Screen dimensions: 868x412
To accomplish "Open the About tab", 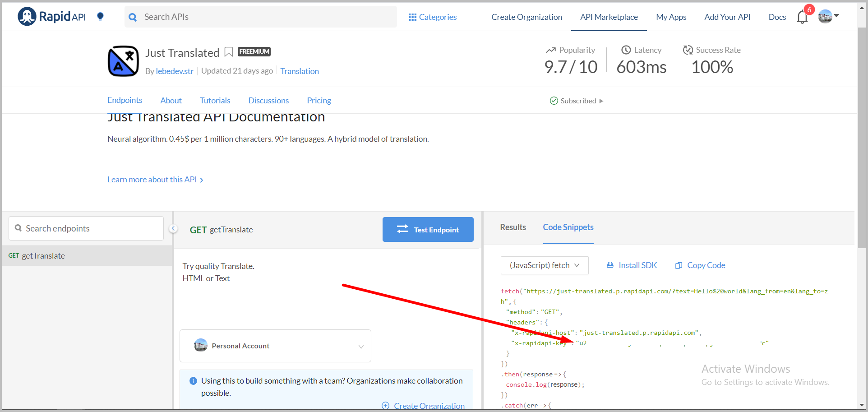I will click(171, 101).
